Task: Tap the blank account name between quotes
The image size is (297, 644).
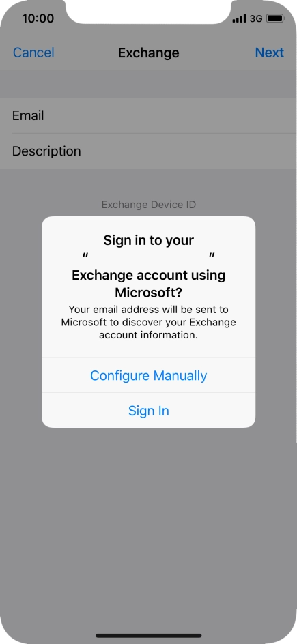Action: tap(148, 257)
